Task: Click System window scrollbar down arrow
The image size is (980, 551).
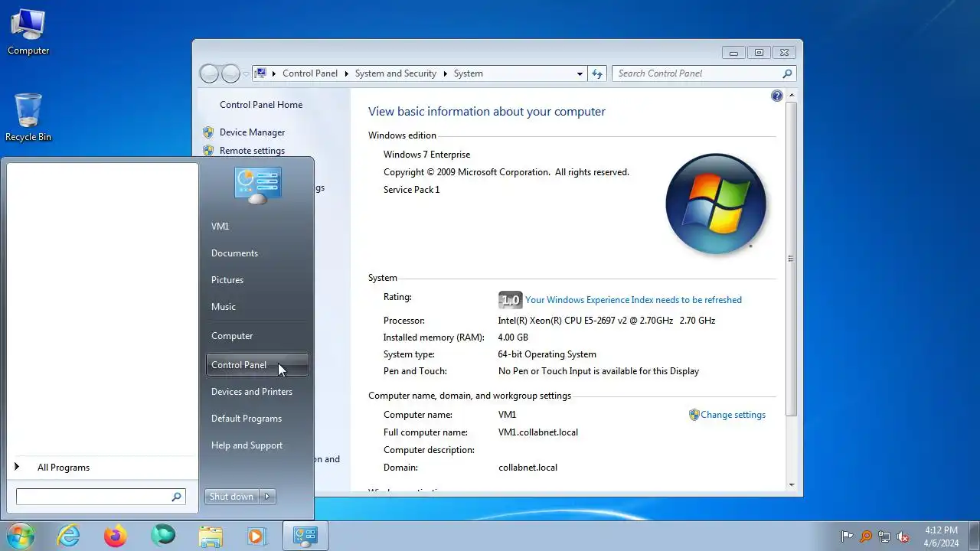Action: [791, 484]
